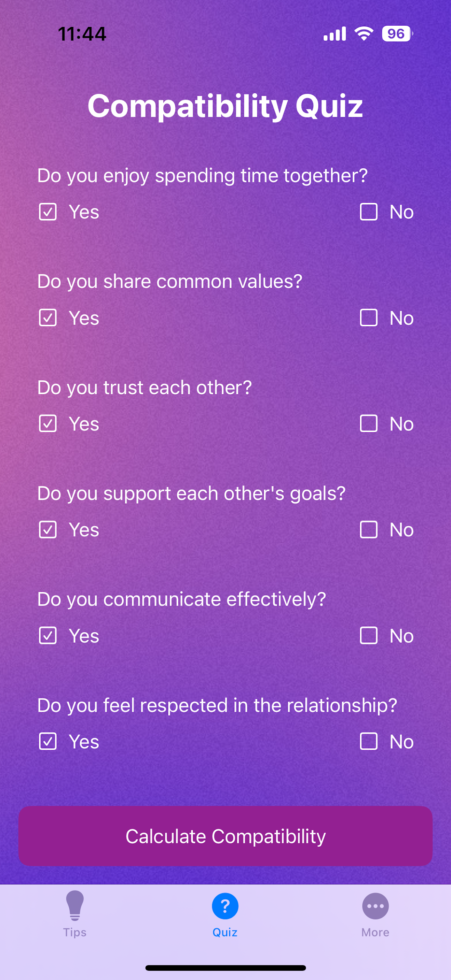Tap the home indicator bar

point(225,967)
